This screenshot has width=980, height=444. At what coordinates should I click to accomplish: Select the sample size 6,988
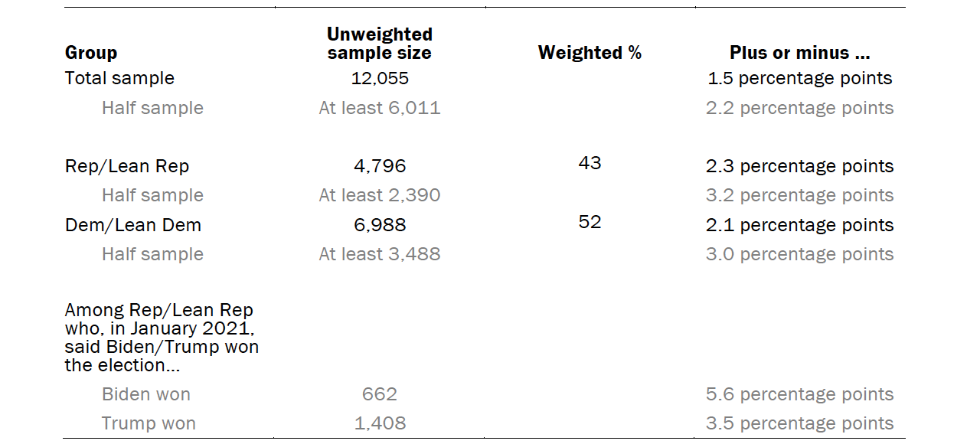[380, 225]
